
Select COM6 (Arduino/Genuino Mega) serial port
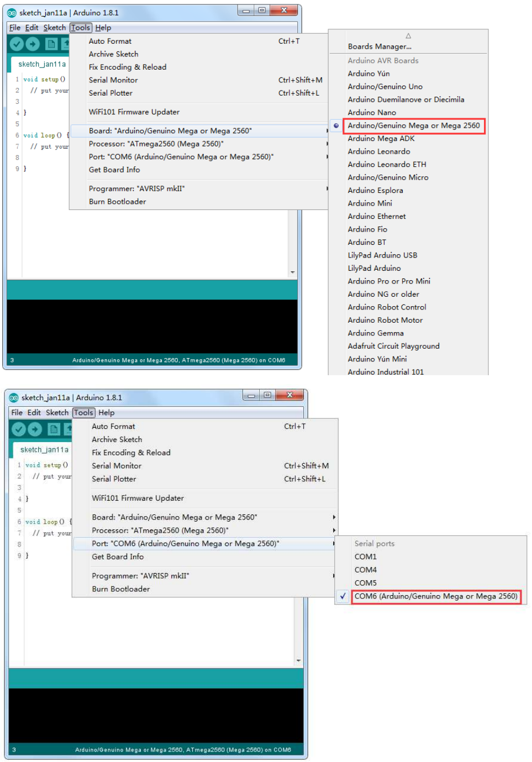pos(436,597)
